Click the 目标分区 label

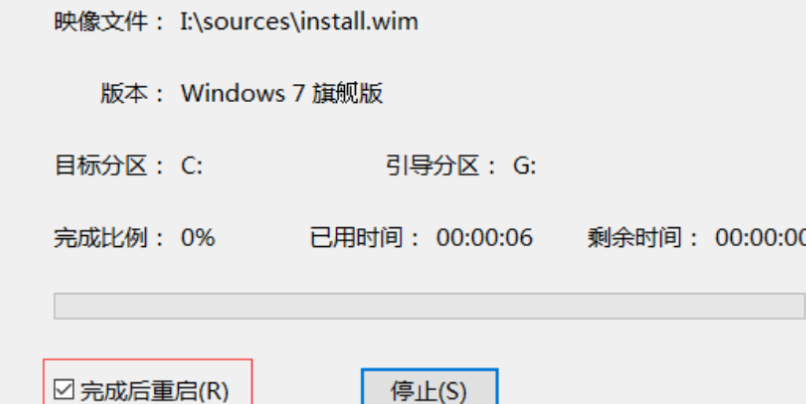pos(101,166)
